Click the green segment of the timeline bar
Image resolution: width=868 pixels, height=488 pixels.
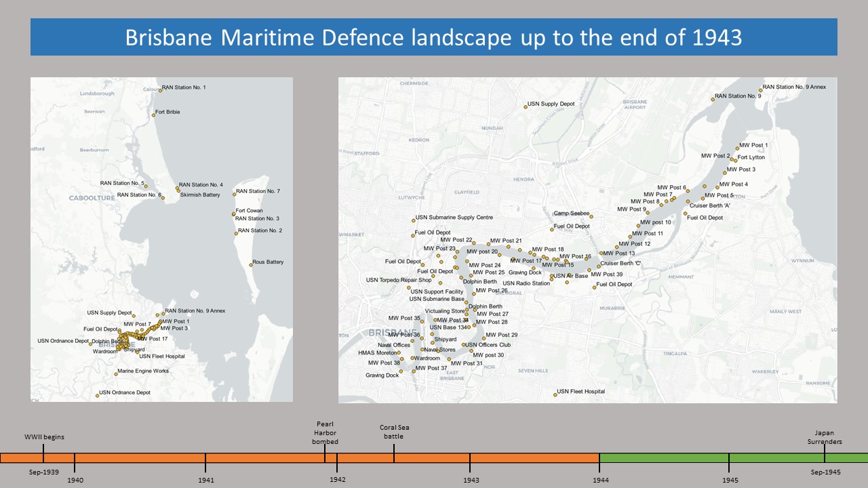[732, 458]
